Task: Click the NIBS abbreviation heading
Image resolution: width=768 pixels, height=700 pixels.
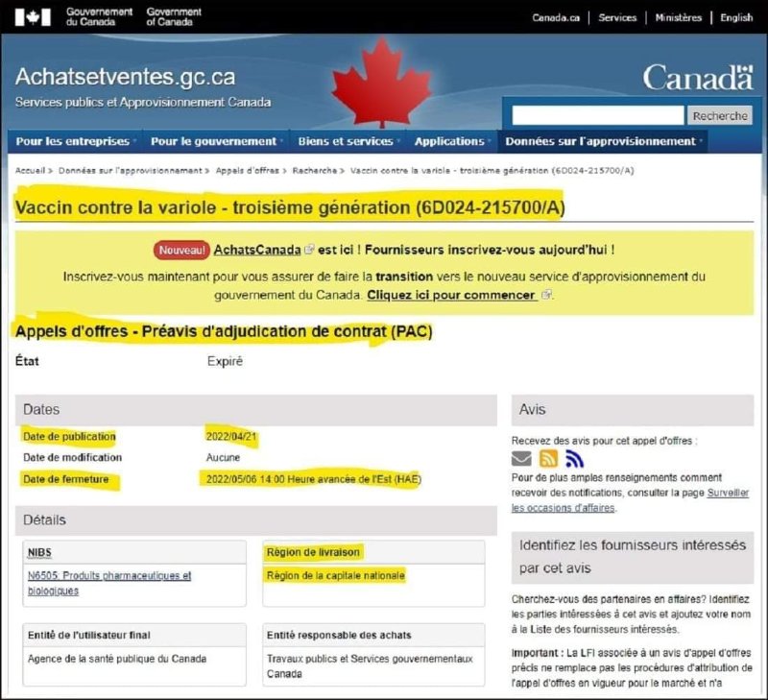Action: point(39,552)
